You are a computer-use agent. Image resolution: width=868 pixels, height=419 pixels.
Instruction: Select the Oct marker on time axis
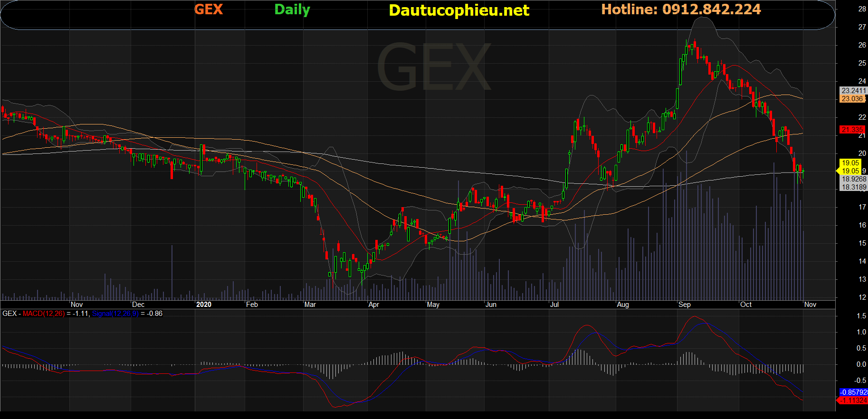pos(746,305)
